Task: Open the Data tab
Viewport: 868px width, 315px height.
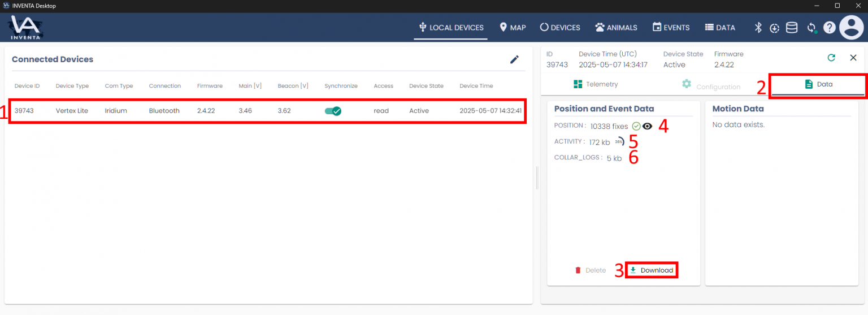Action: 818,84
